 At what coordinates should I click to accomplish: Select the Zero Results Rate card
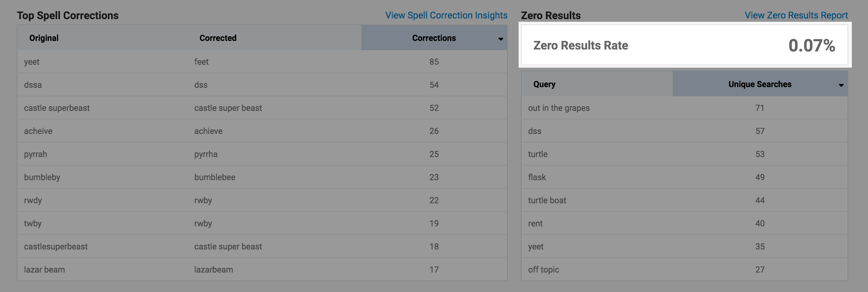pyautogui.click(x=684, y=45)
